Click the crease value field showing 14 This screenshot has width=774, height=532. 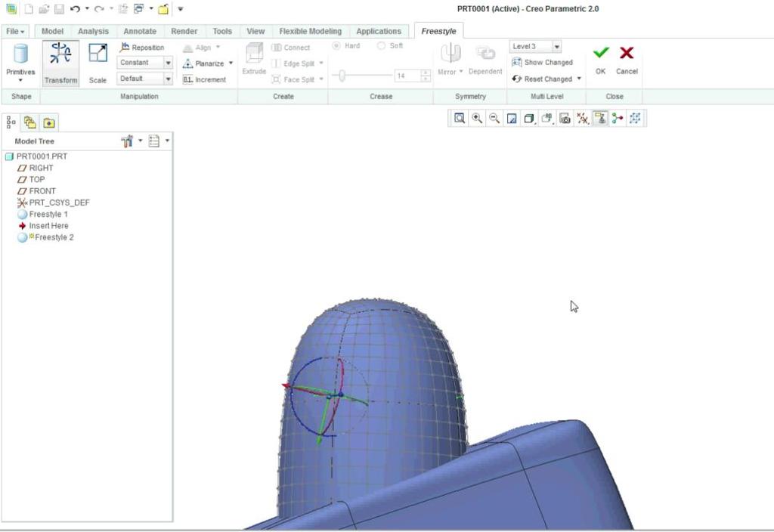click(407, 76)
